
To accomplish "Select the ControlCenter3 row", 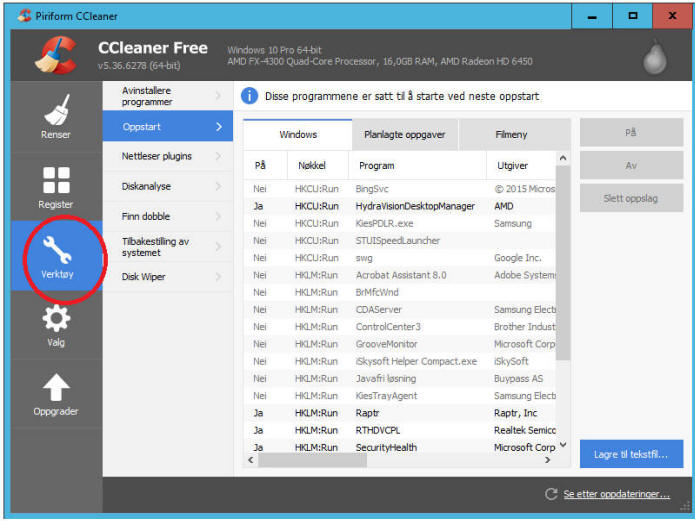I will pos(400,327).
